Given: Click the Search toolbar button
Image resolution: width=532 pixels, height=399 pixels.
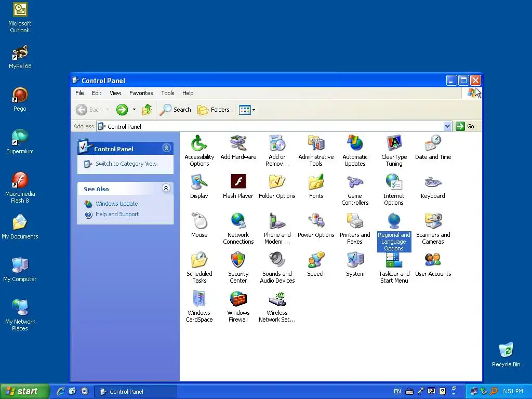Looking at the screenshot, I should (x=176, y=110).
